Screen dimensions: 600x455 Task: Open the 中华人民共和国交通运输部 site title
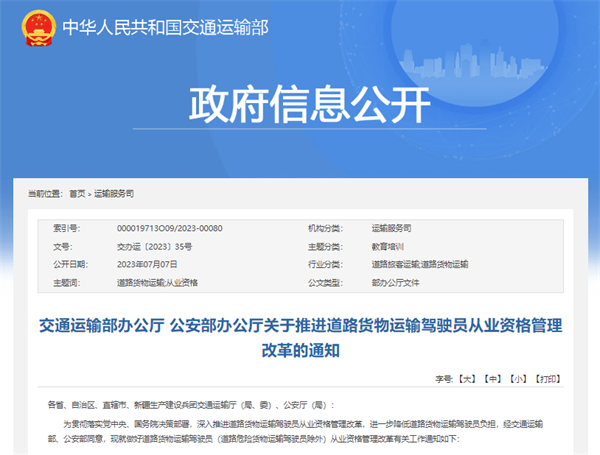(x=165, y=28)
